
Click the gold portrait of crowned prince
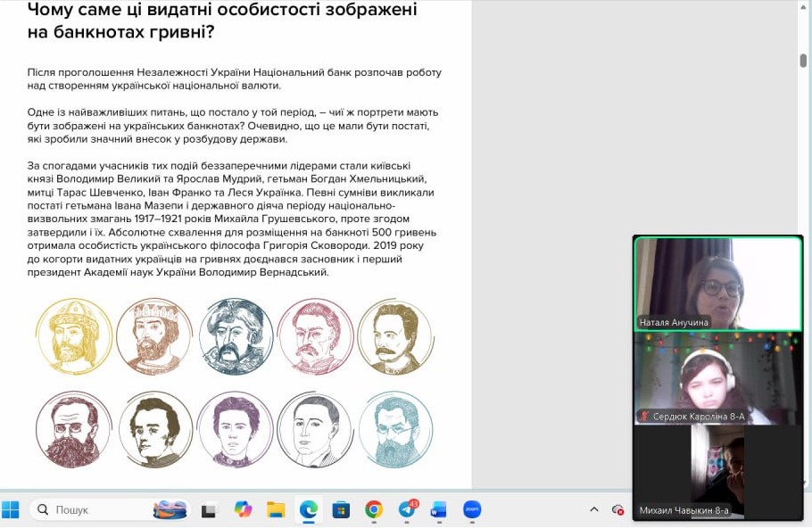point(73,335)
